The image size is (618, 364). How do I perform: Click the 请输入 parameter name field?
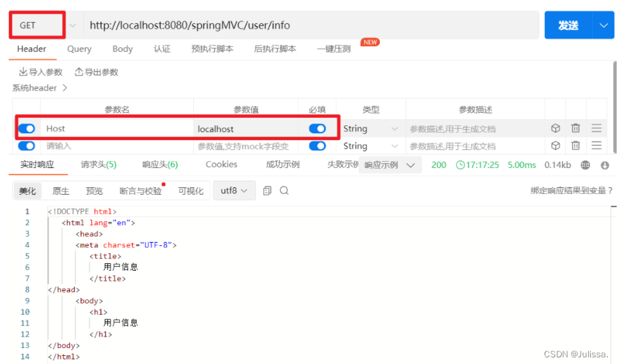(117, 146)
